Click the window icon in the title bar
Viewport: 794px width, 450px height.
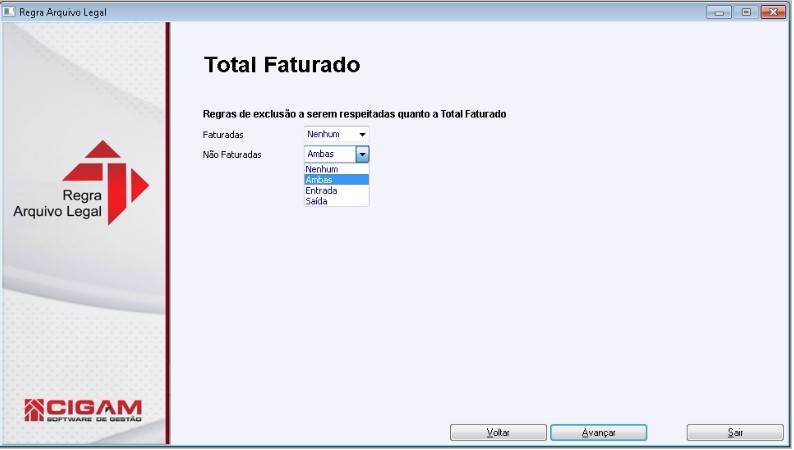(x=9, y=11)
